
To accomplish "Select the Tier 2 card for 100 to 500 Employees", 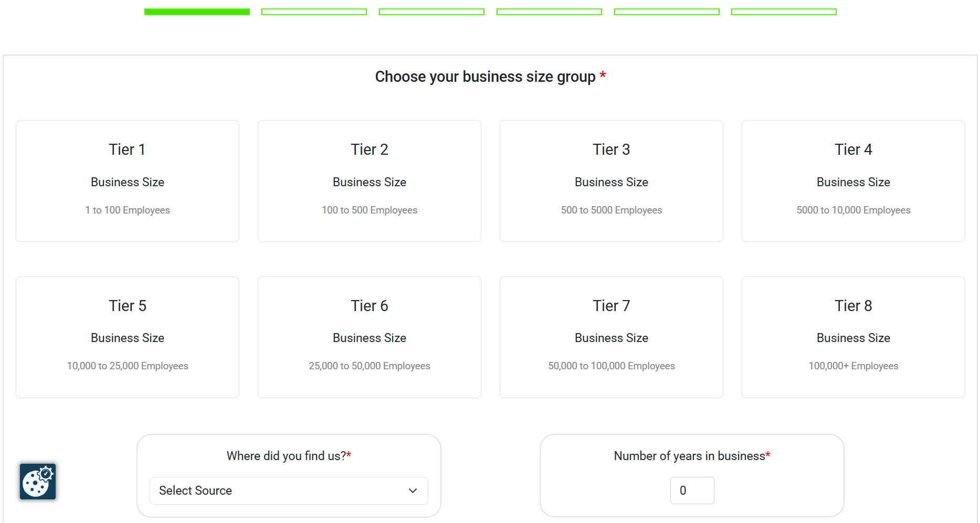I will [x=369, y=180].
